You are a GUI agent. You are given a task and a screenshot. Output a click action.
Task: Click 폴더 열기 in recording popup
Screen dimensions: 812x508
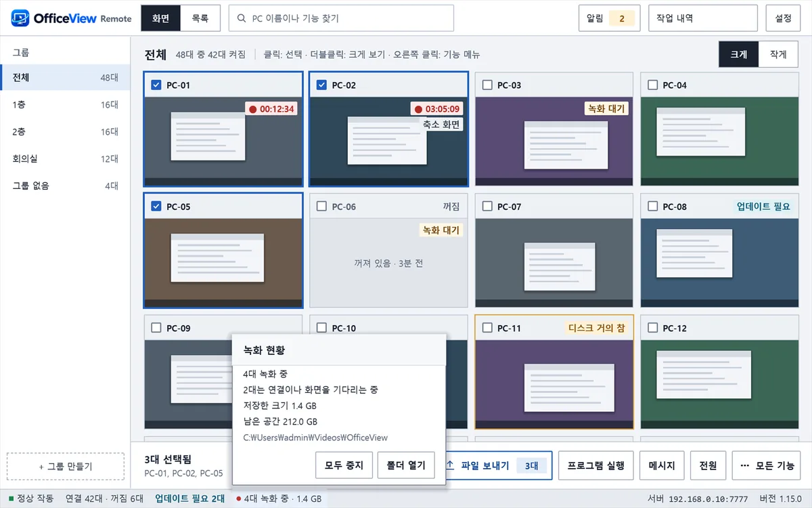[406, 465]
